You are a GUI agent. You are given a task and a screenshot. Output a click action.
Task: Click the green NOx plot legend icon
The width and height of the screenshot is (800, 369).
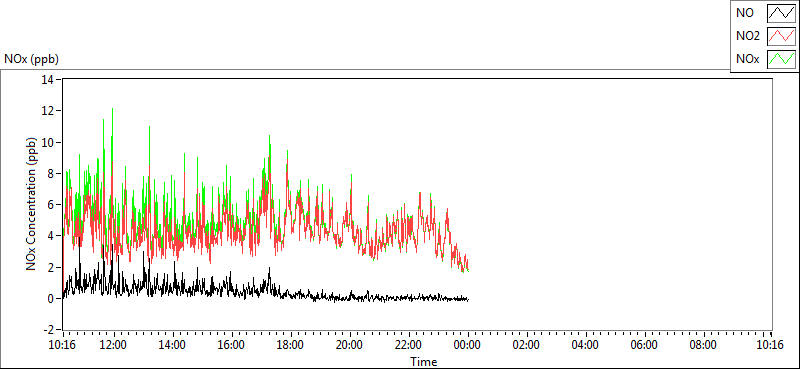(781, 59)
